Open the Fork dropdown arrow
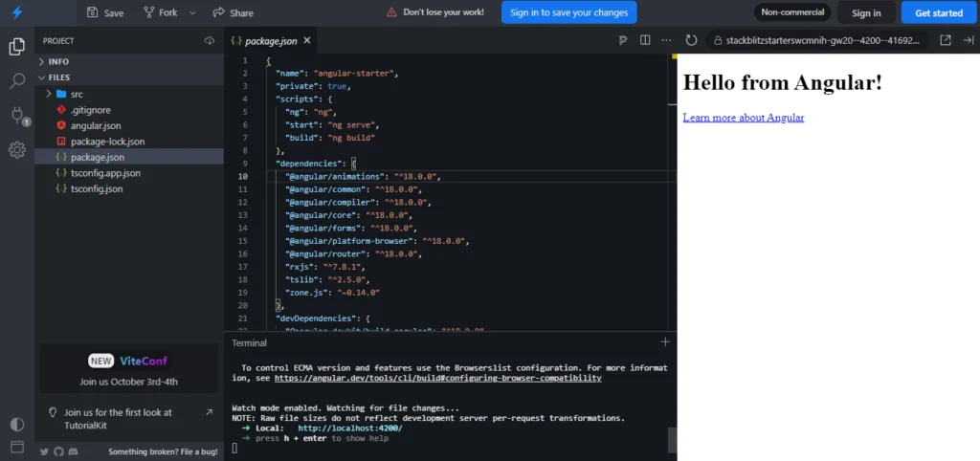This screenshot has width=980, height=461. 192,12
